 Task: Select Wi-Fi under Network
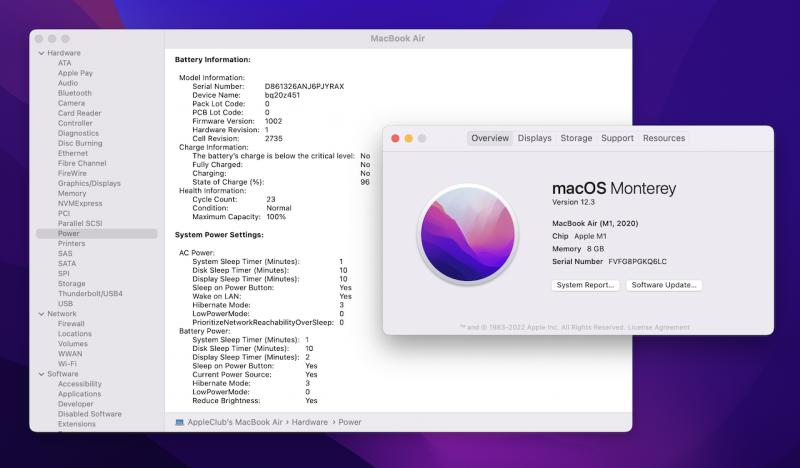[x=67, y=364]
